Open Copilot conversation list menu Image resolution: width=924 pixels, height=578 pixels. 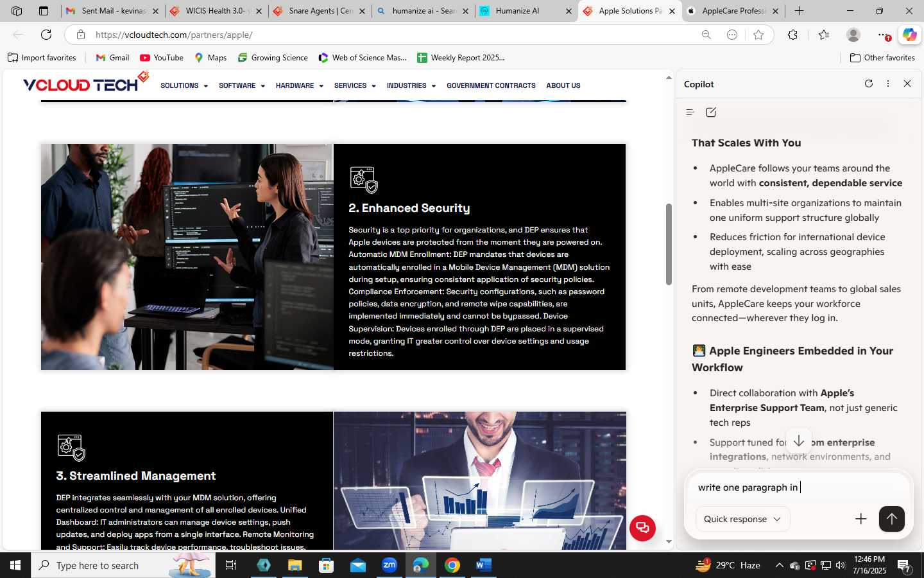tap(690, 112)
